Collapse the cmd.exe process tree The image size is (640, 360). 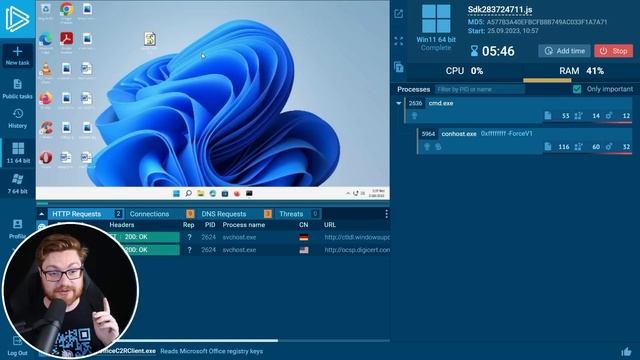399,103
